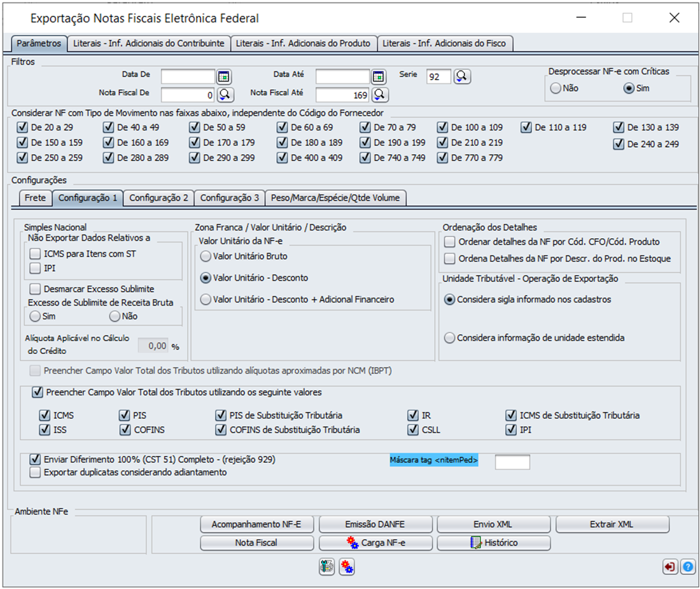
Task: Click the checklist icon at bottom center
Action: click(x=327, y=567)
